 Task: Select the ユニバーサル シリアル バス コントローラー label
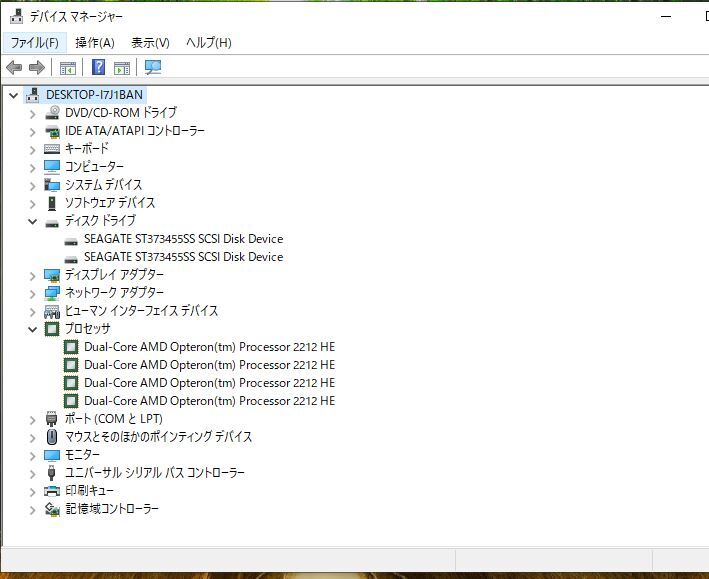click(x=155, y=473)
